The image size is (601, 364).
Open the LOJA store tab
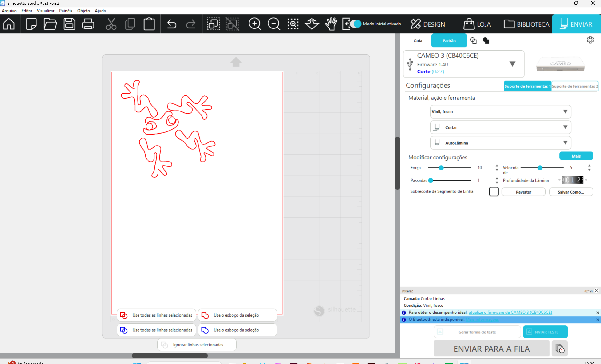tap(477, 24)
